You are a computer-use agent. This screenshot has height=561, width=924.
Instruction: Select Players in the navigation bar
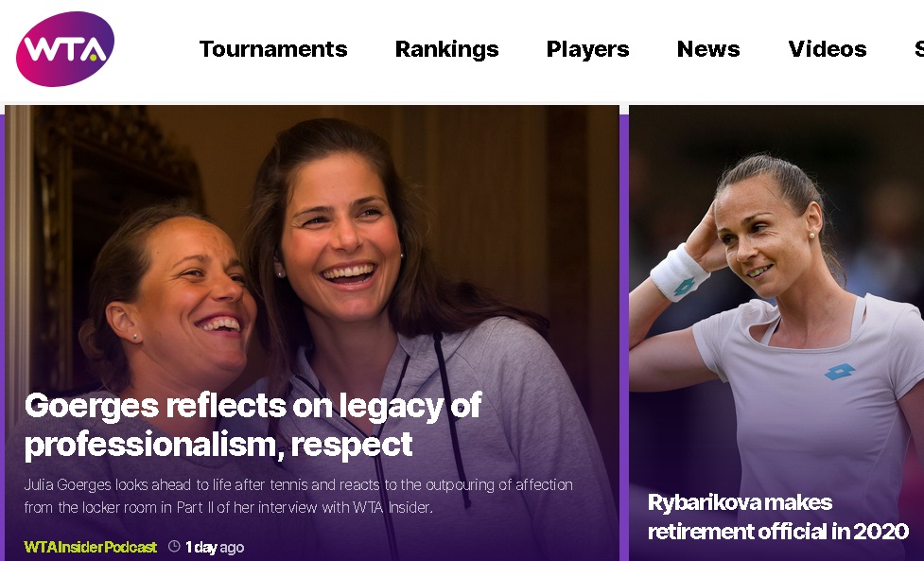587,49
